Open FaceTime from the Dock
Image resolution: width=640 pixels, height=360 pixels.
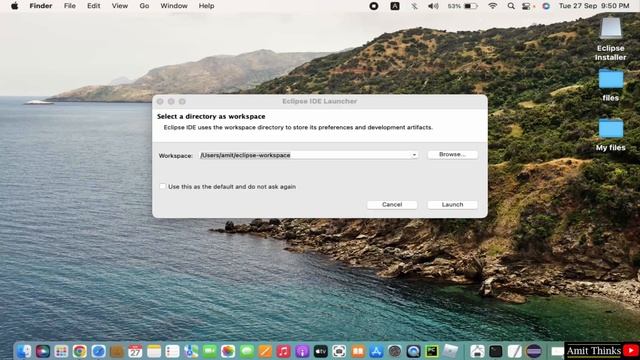[x=209, y=351]
